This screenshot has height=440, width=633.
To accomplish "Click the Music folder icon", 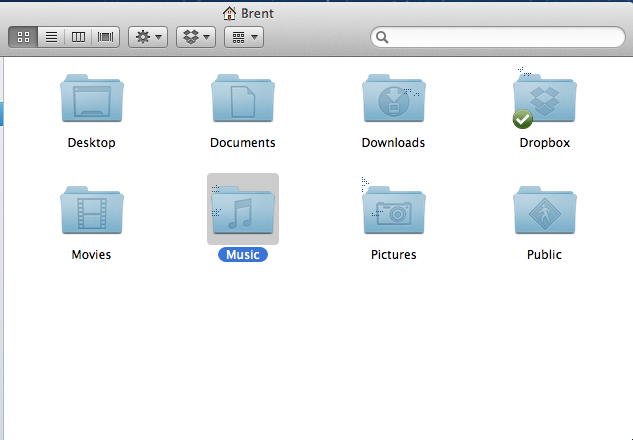I will (243, 210).
